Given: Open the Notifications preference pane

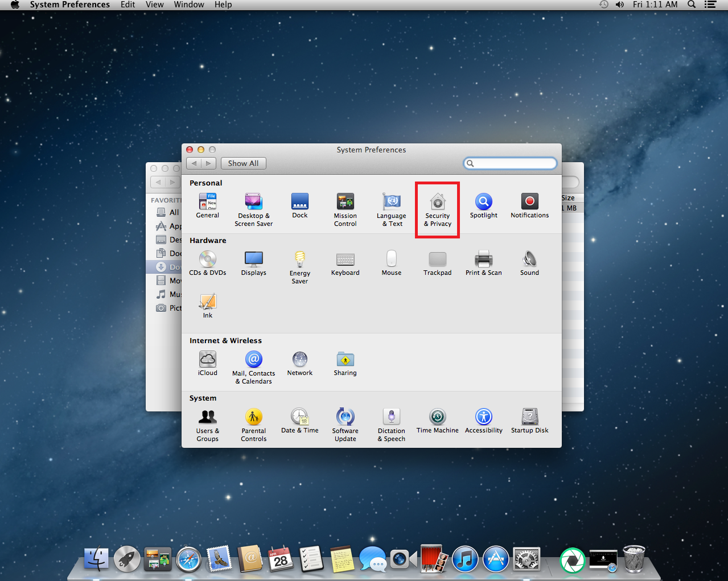Looking at the screenshot, I should (530, 205).
